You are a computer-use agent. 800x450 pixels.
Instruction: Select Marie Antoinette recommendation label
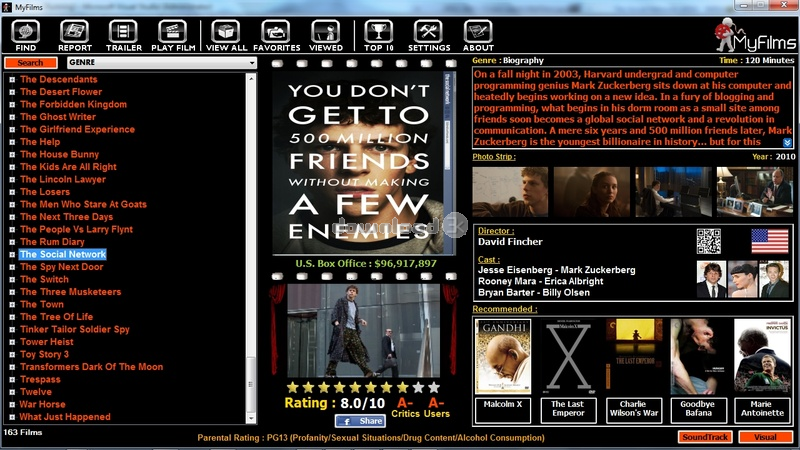point(762,410)
